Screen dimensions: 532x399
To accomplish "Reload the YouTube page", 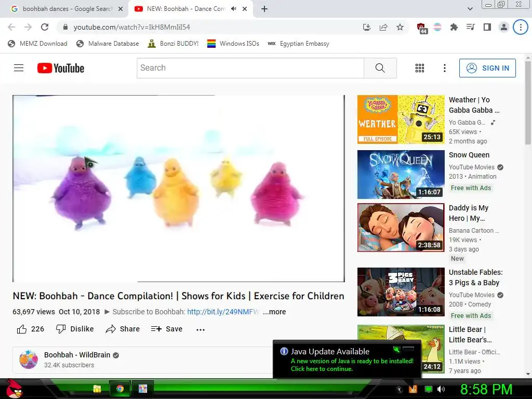I will pyautogui.click(x=45, y=27).
